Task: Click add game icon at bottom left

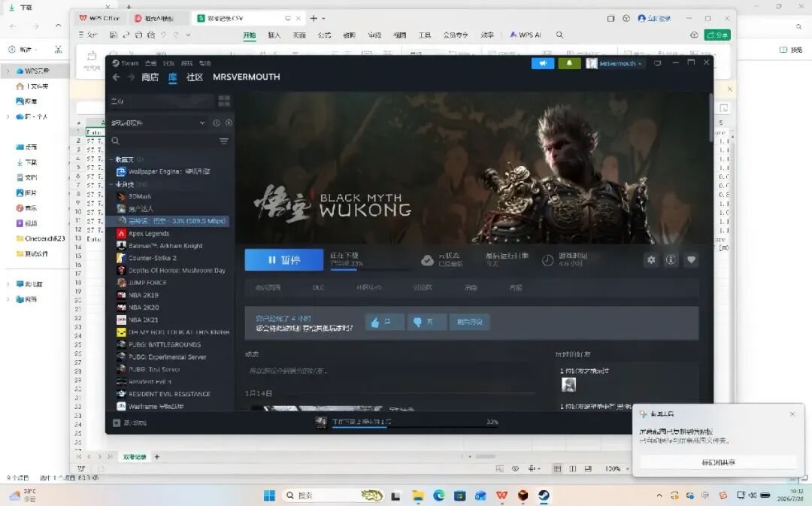Action: coord(117,423)
